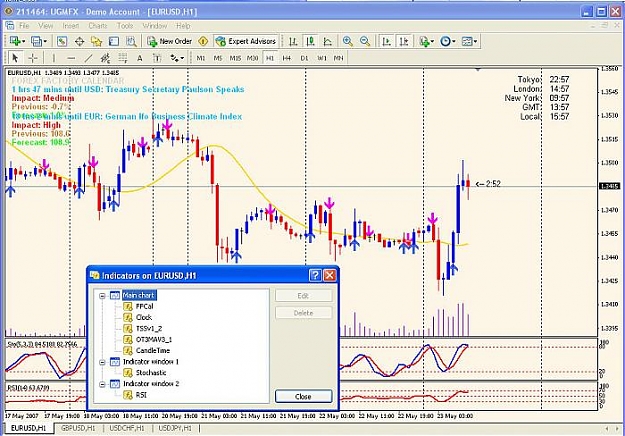The image size is (625, 436).
Task: Collapse the Main chart tree node
Action: pos(102,296)
